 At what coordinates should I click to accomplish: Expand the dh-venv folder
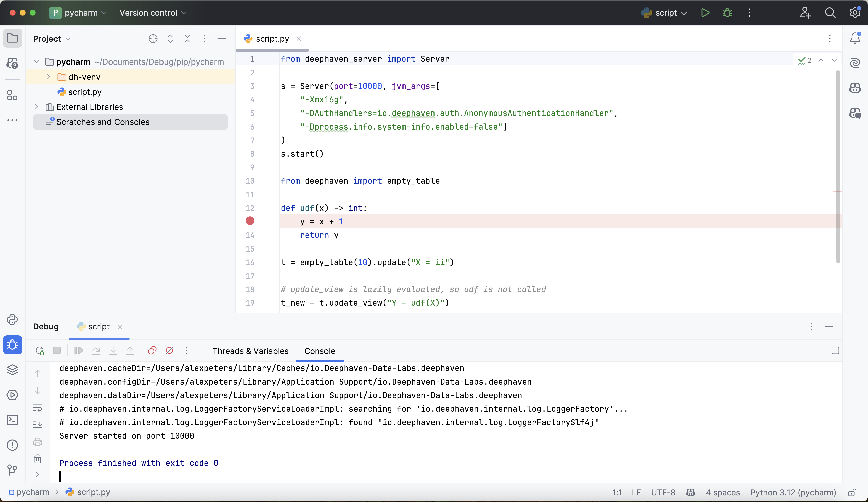[x=48, y=77]
